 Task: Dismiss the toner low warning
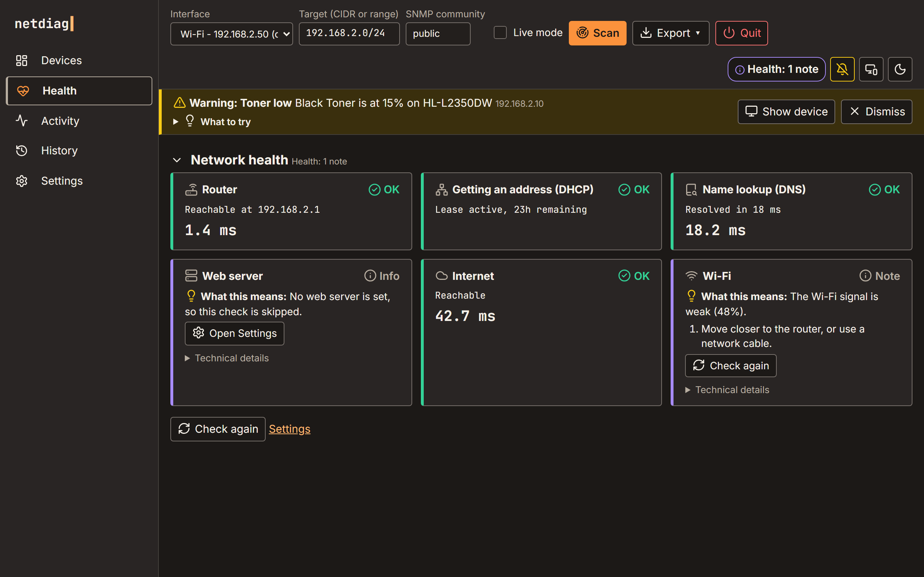point(876,112)
